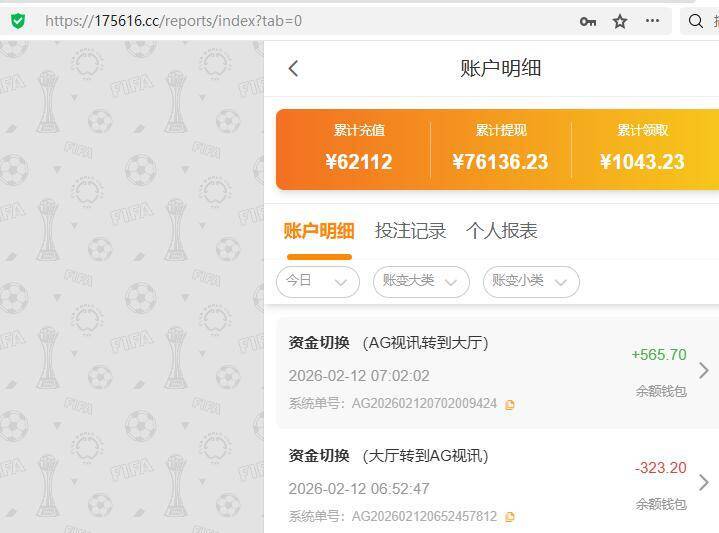Copy order number AG202602120652457812
The image size is (719, 533).
tap(510, 517)
